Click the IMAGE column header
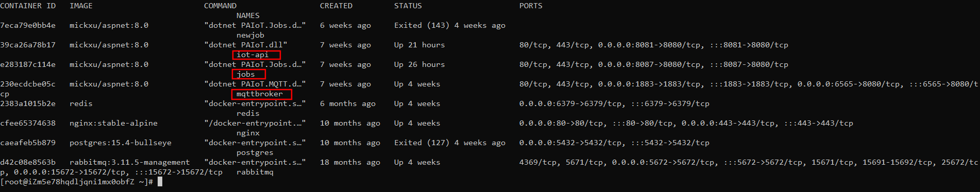The width and height of the screenshot is (980, 192). point(81,6)
